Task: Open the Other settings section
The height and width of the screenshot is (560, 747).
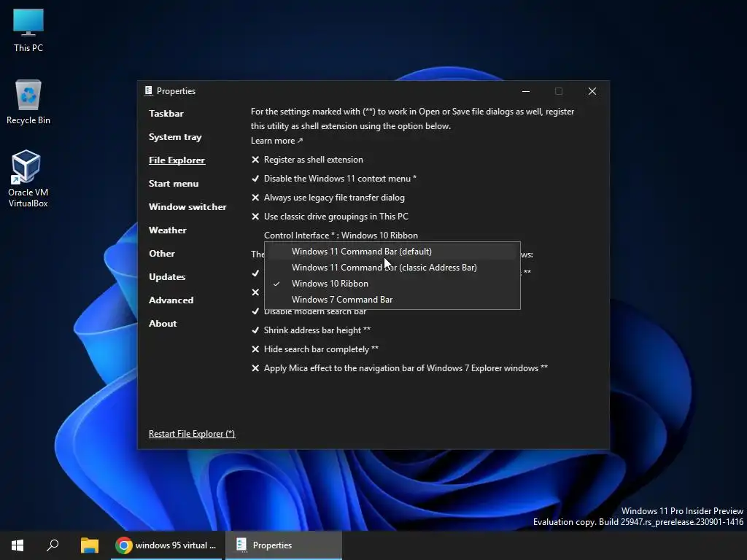Action: click(x=162, y=254)
